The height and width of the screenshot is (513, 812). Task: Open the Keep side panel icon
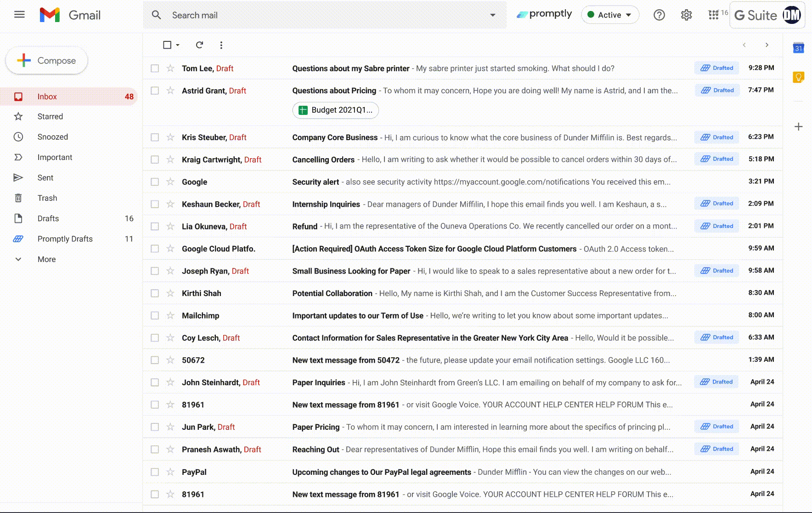pyautogui.click(x=799, y=77)
